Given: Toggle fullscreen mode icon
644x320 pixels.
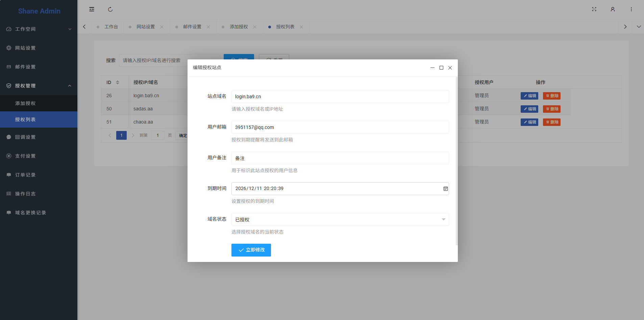Looking at the screenshot, I should (x=594, y=9).
